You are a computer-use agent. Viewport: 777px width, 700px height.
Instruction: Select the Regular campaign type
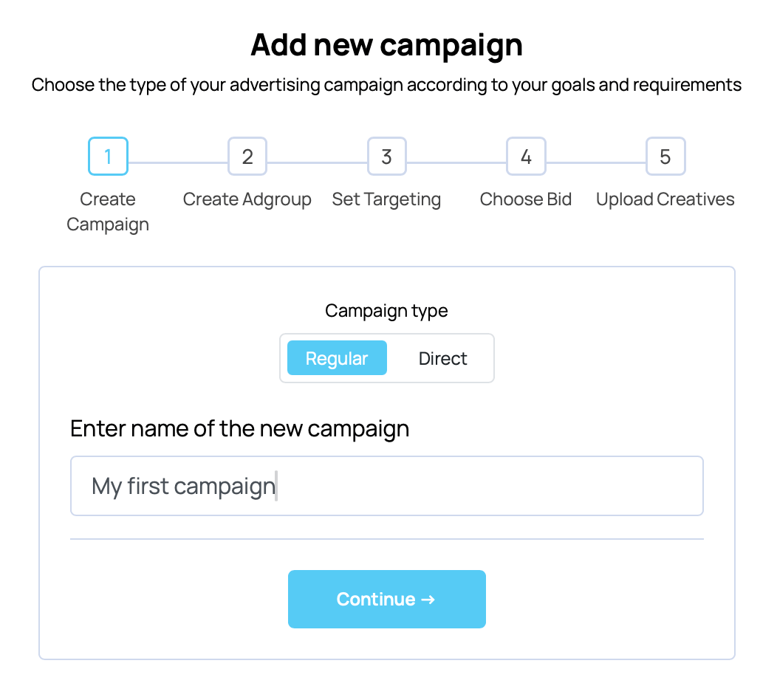coord(336,358)
